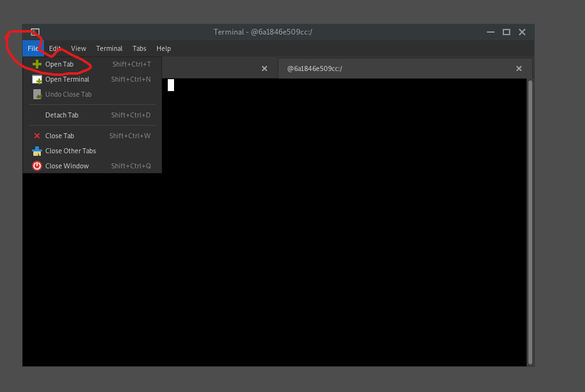Image resolution: width=585 pixels, height=392 pixels.
Task: Open the View menu
Action: (x=79, y=48)
